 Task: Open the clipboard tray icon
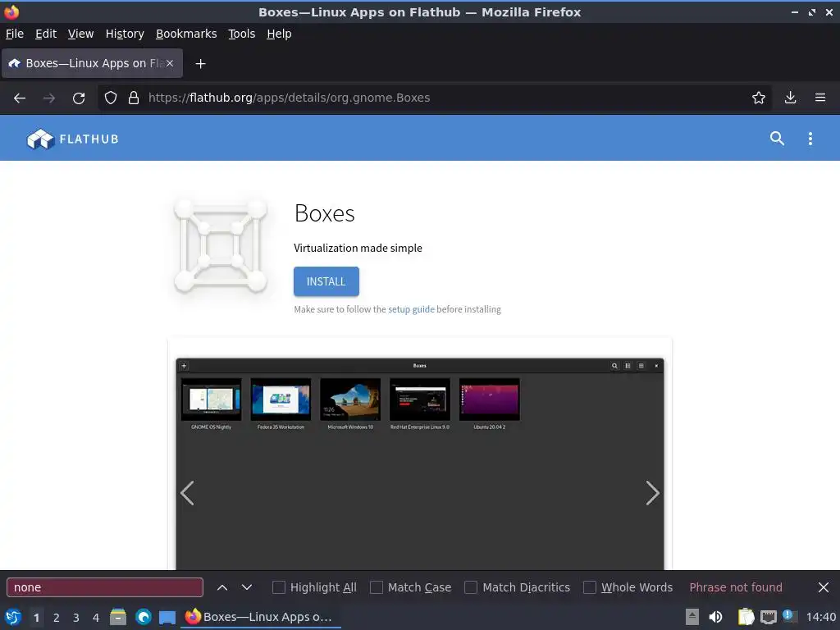tap(746, 618)
